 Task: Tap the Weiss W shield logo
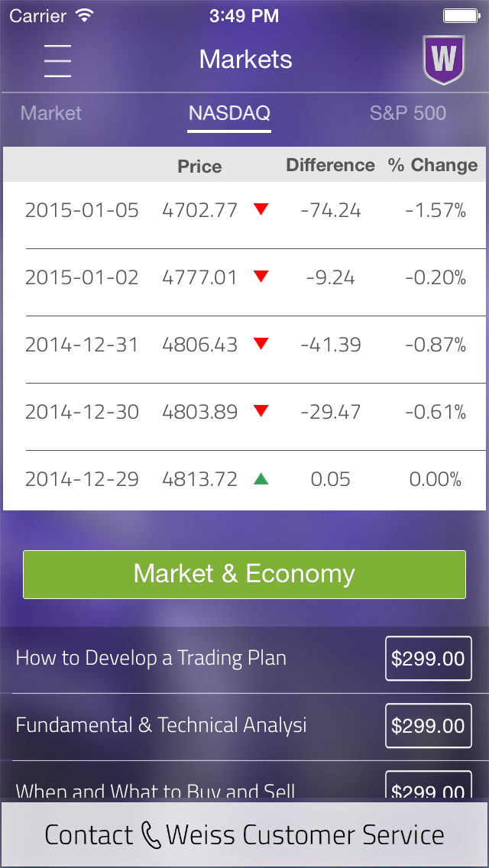point(443,60)
